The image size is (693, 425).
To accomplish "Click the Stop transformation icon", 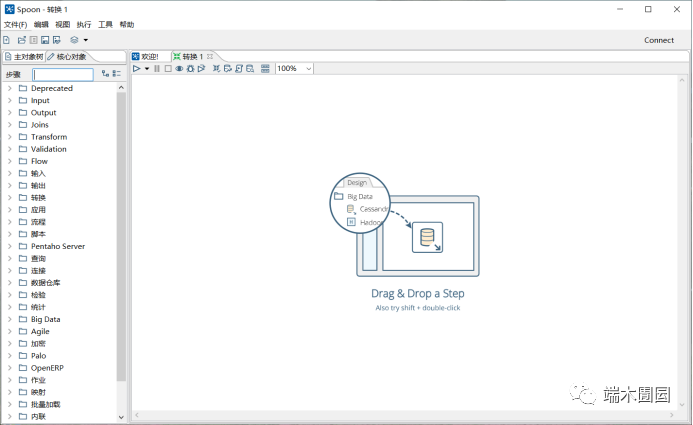I will pyautogui.click(x=168, y=69).
